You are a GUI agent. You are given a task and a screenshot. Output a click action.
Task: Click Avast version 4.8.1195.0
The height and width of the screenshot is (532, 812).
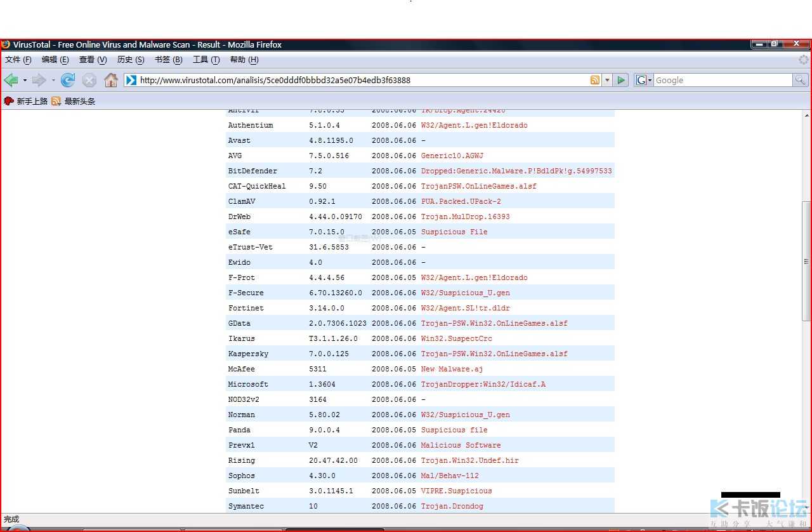click(x=331, y=140)
